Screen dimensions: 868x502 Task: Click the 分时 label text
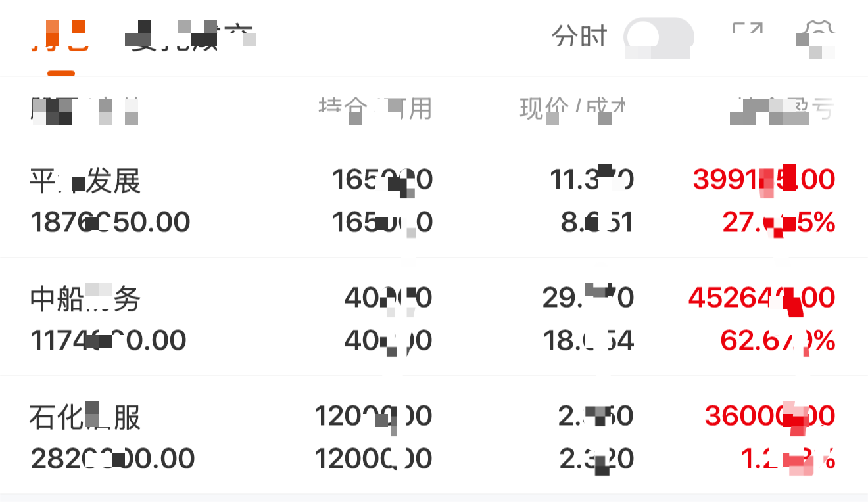[579, 37]
